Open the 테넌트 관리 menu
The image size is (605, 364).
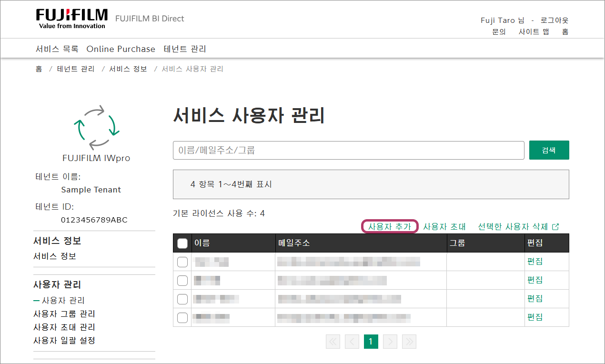185,49
